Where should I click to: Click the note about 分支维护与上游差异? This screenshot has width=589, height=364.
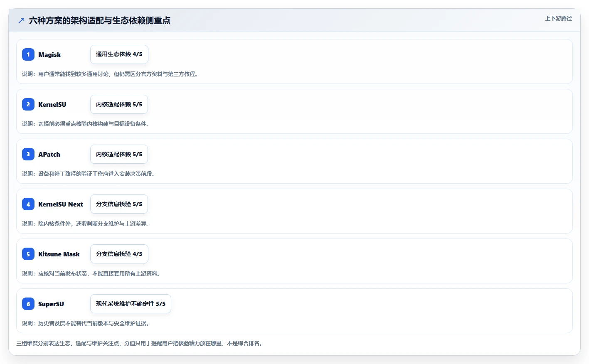point(86,224)
